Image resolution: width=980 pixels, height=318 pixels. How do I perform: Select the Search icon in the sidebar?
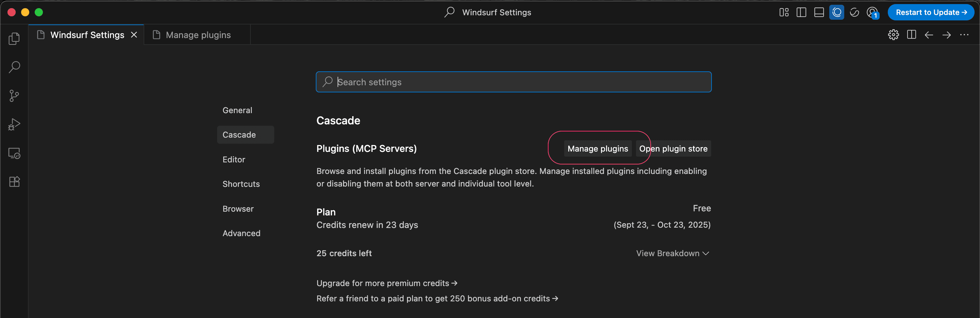[14, 67]
